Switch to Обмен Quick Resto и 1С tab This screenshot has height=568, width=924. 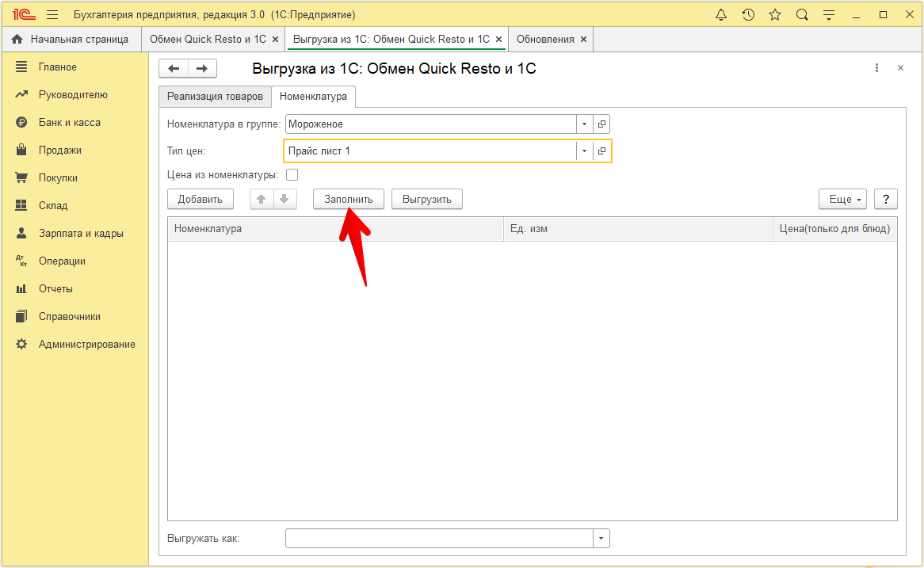pyautogui.click(x=208, y=40)
